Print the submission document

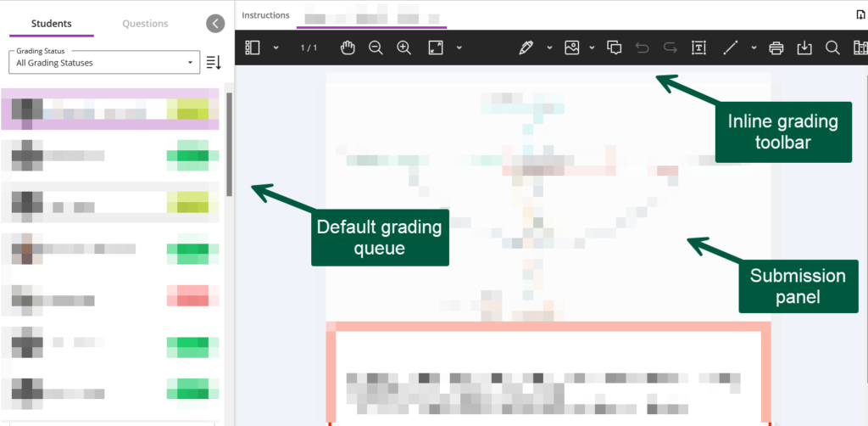point(776,48)
